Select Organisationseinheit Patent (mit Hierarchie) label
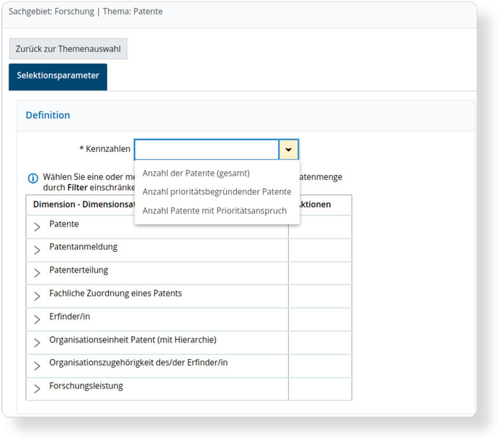 (132, 340)
